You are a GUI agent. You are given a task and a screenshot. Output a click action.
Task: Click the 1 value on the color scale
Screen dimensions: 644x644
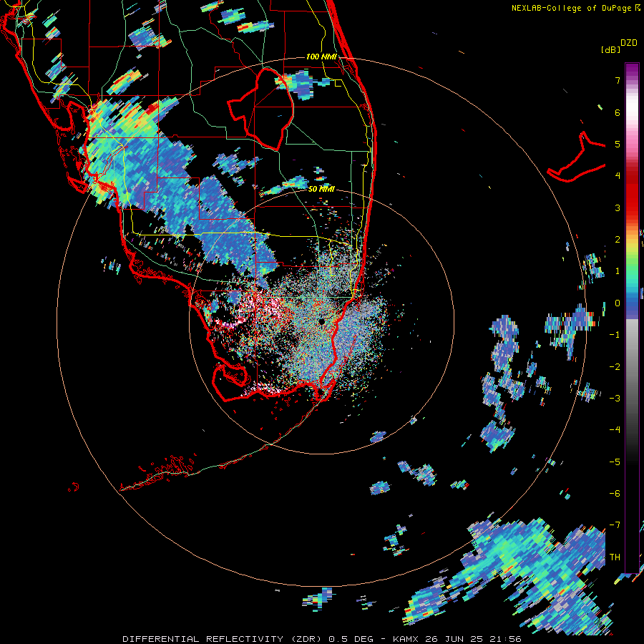point(617,270)
